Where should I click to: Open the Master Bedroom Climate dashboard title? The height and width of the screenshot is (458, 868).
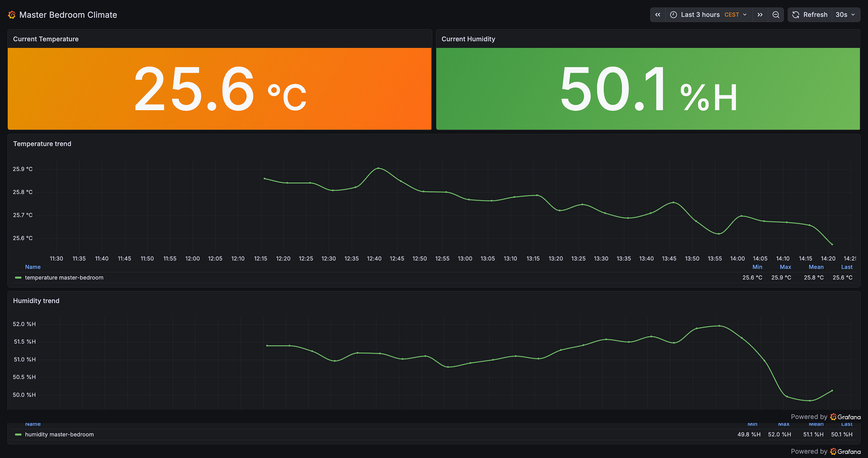click(68, 15)
